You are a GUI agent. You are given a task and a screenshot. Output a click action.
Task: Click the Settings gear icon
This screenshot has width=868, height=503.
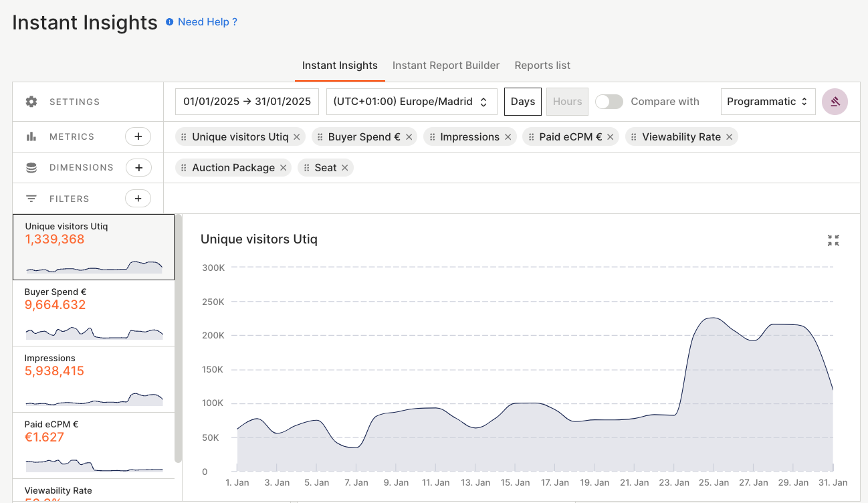[x=31, y=102]
